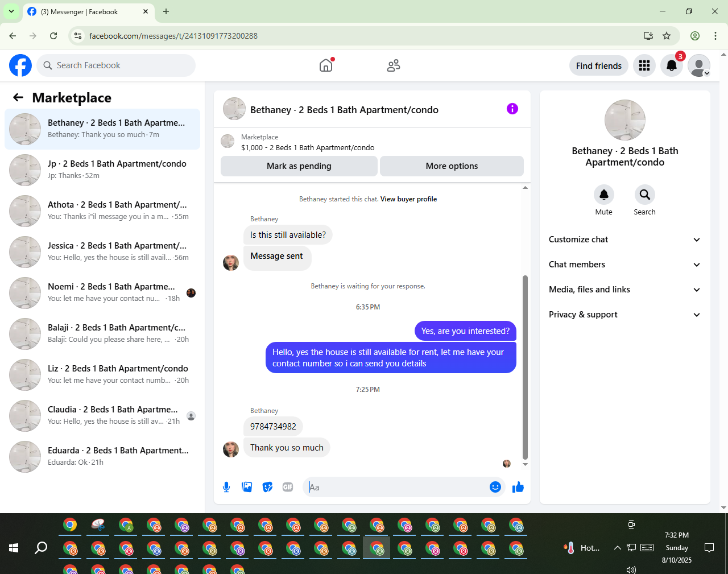Expand Customize chat section

[x=624, y=239]
